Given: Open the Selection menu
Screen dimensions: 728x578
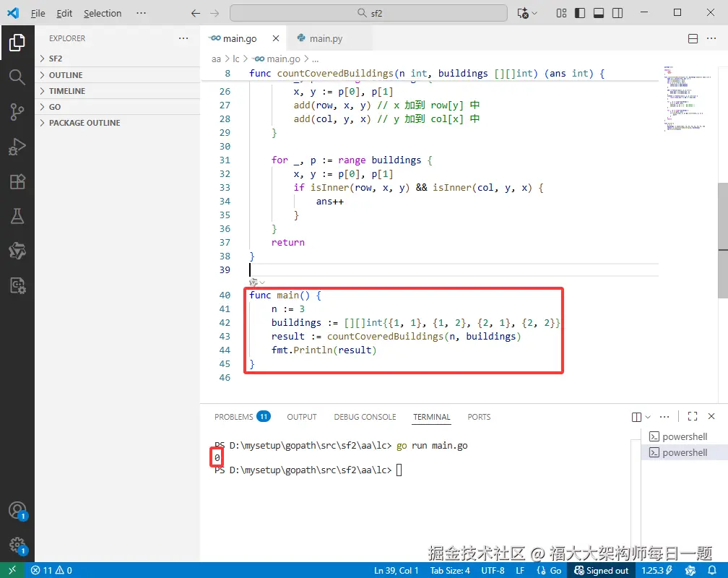Looking at the screenshot, I should click(x=103, y=13).
